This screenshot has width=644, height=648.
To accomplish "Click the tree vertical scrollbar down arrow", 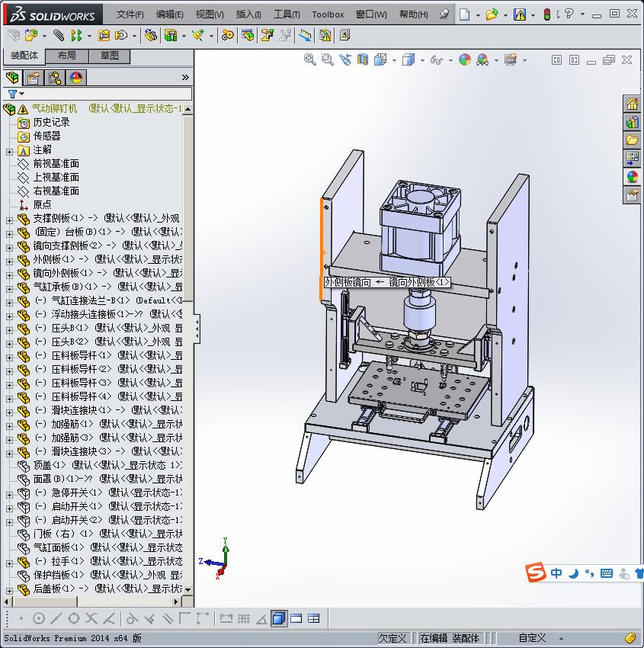I will coord(188,589).
